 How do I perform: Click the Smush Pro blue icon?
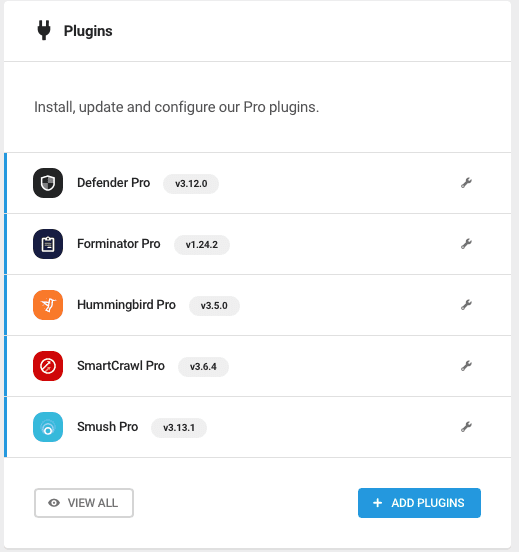(x=48, y=427)
